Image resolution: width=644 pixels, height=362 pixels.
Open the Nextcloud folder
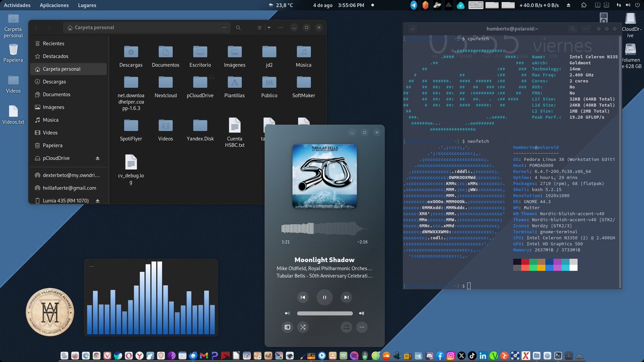tap(165, 86)
